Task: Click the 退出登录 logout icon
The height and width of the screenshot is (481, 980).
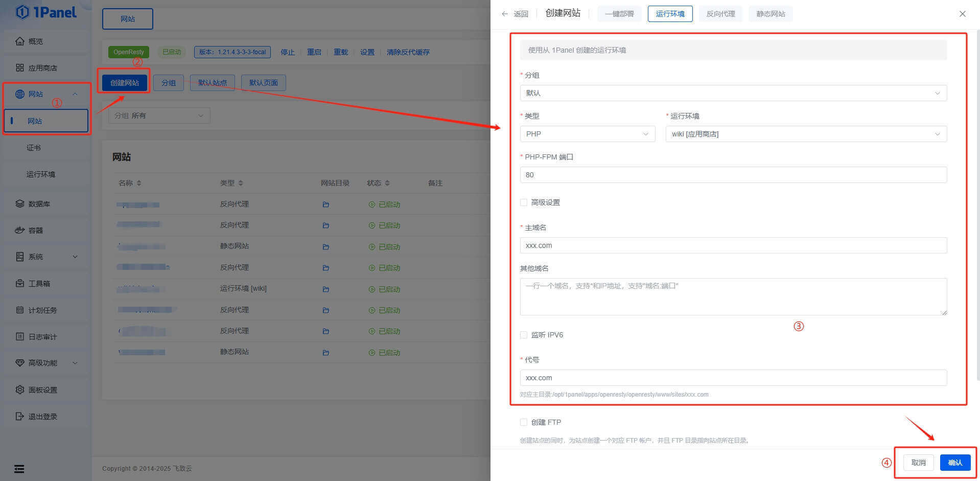Action: [20, 417]
